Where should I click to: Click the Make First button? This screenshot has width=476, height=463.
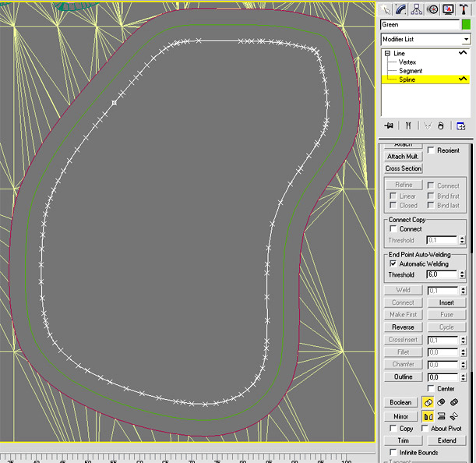pyautogui.click(x=403, y=314)
